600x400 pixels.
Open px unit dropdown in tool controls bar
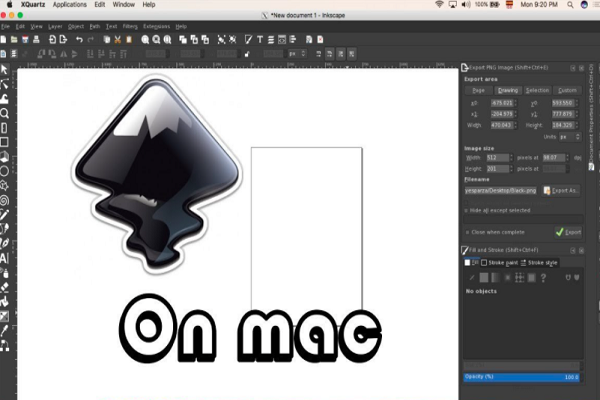click(x=297, y=54)
